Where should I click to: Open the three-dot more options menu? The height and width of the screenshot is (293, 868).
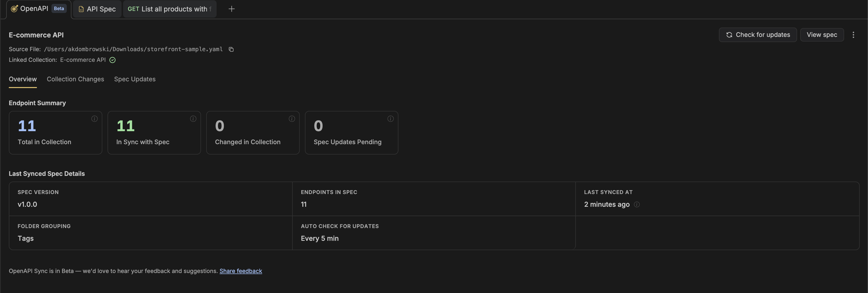pyautogui.click(x=854, y=35)
